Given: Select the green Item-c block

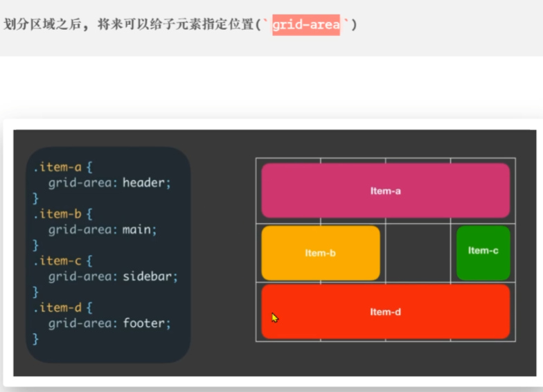Looking at the screenshot, I should coord(483,251).
